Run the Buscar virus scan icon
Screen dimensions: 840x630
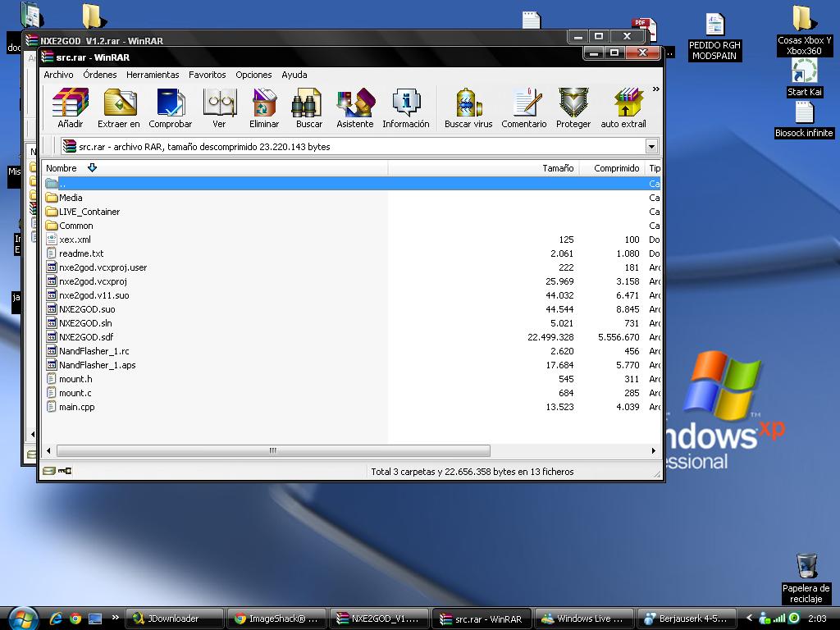[468, 107]
